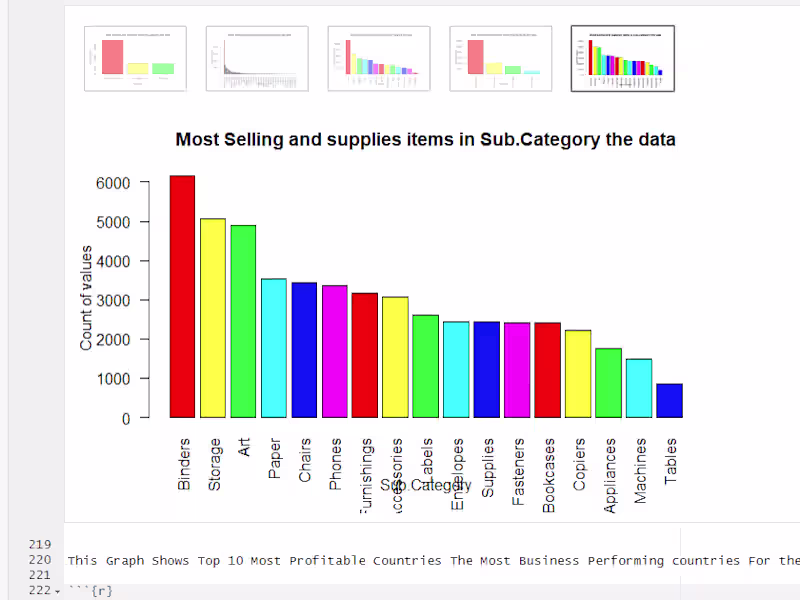The width and height of the screenshot is (800, 600).
Task: Click the currently selected fifth plot thumbnail
Action: click(622, 59)
